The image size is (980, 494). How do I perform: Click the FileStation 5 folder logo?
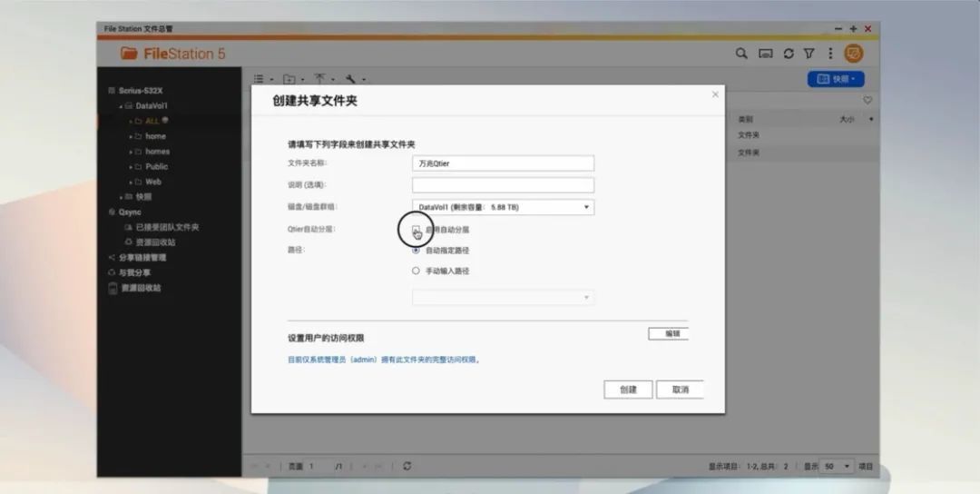130,54
